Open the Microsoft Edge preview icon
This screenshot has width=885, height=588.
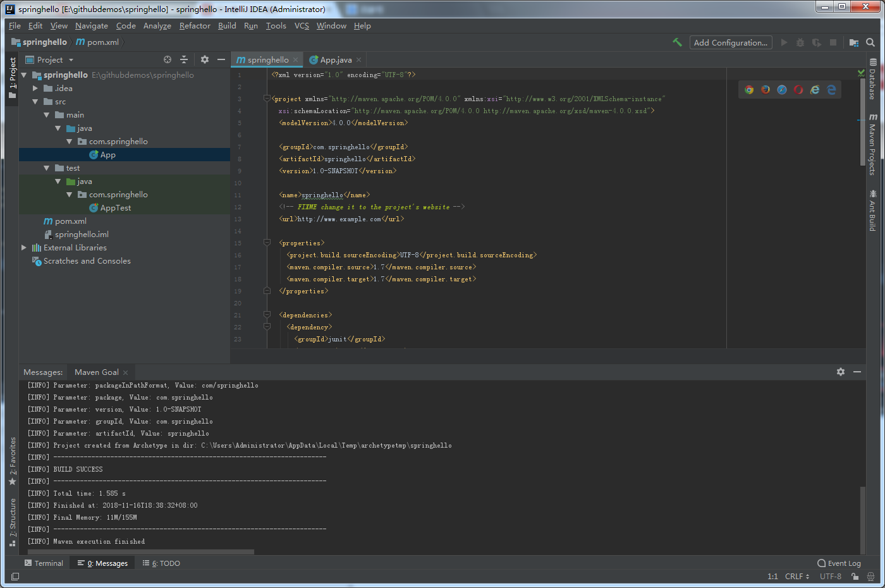(831, 90)
